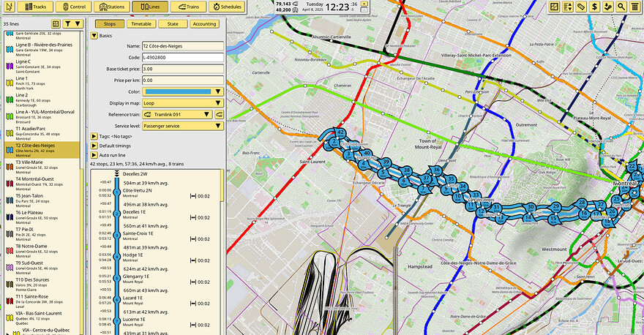
Task: Expand the Auto run line section
Action: click(x=94, y=155)
